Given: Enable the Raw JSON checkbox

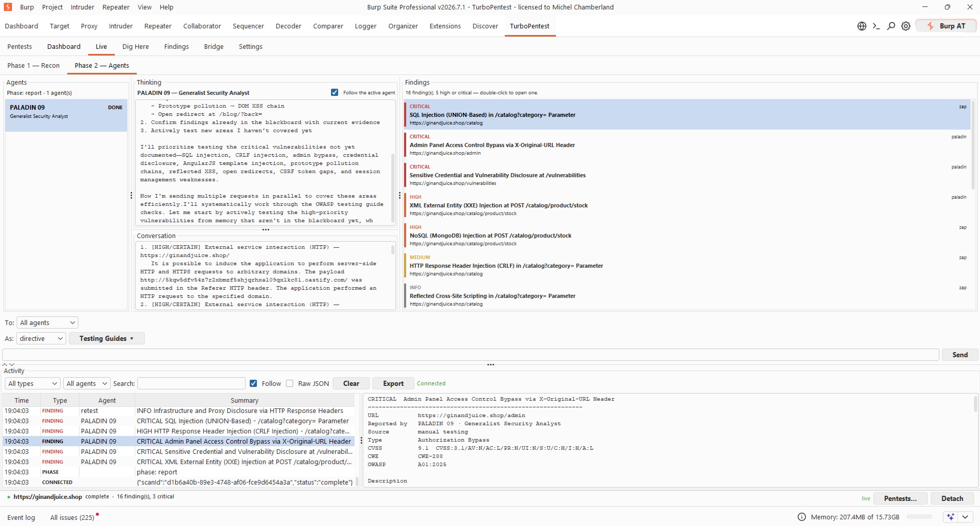Looking at the screenshot, I should tap(290, 383).
